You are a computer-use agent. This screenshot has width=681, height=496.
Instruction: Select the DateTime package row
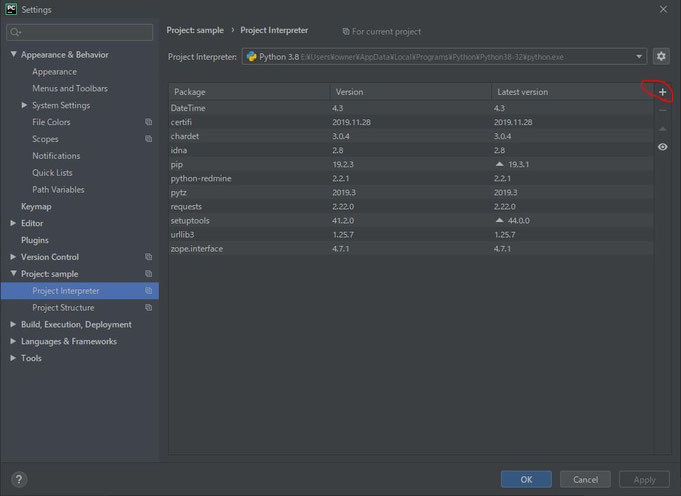(411, 108)
